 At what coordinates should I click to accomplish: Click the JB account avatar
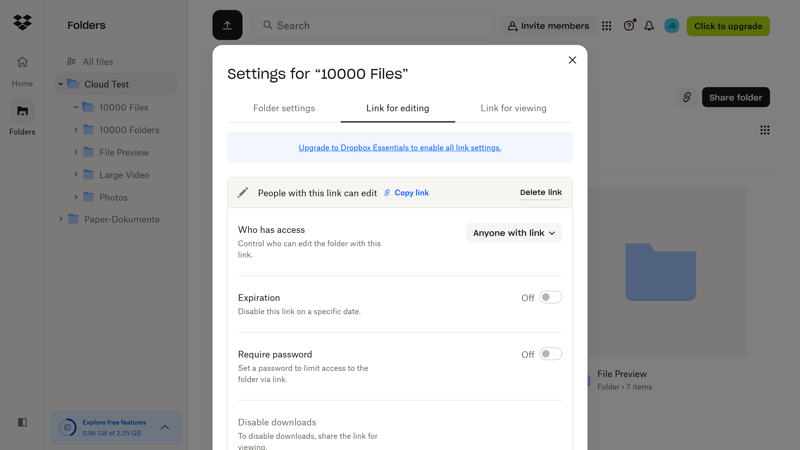(671, 26)
